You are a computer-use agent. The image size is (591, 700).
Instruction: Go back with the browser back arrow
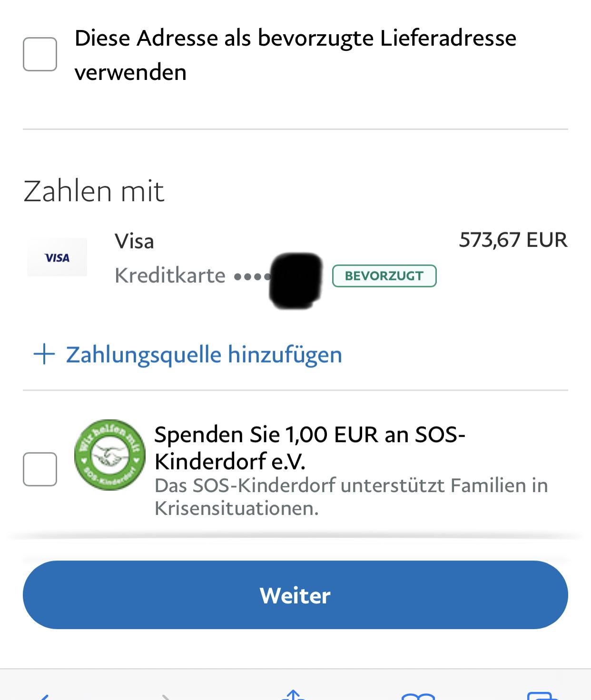44,696
